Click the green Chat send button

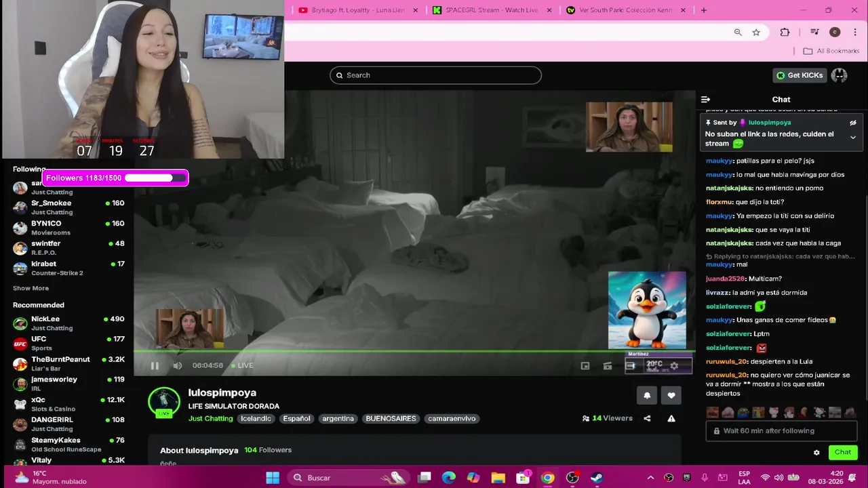pos(843,452)
